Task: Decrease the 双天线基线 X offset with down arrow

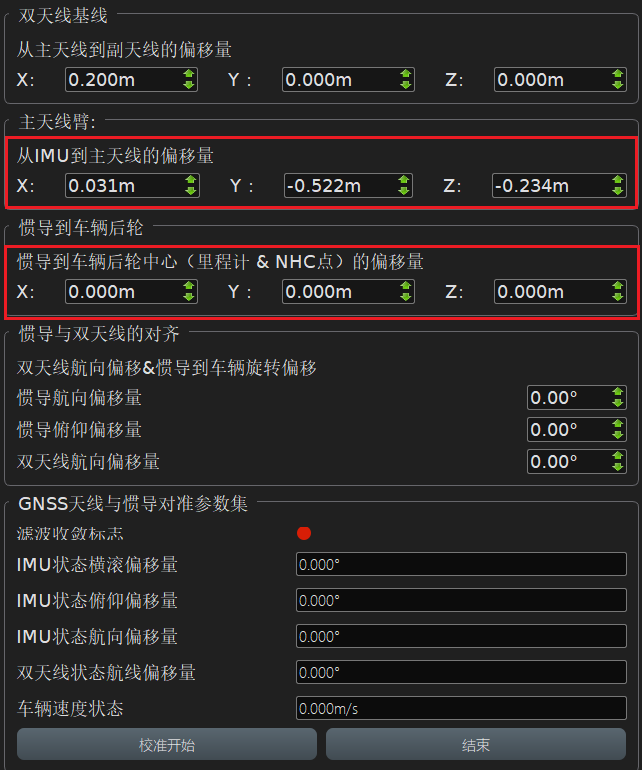Action: [189, 84]
